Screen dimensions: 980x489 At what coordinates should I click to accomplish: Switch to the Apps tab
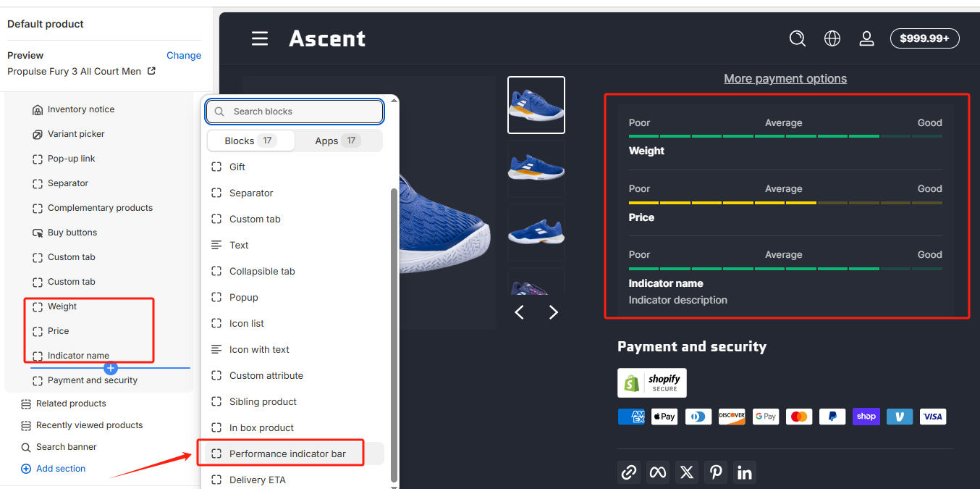click(x=337, y=141)
